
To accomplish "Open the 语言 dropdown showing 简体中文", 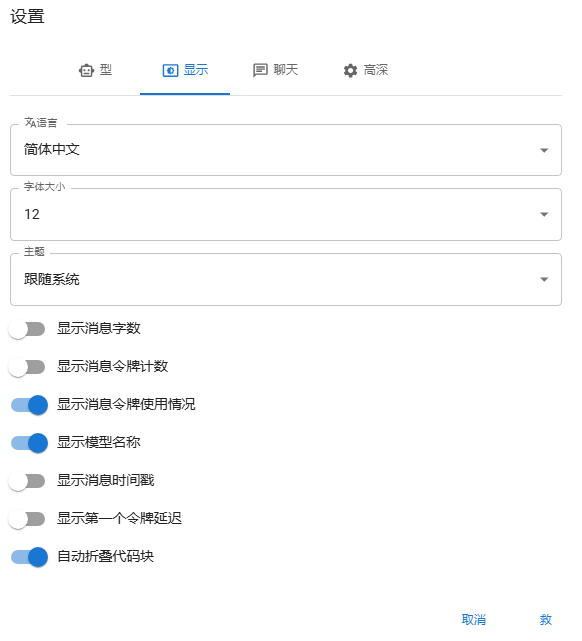I will pos(286,150).
